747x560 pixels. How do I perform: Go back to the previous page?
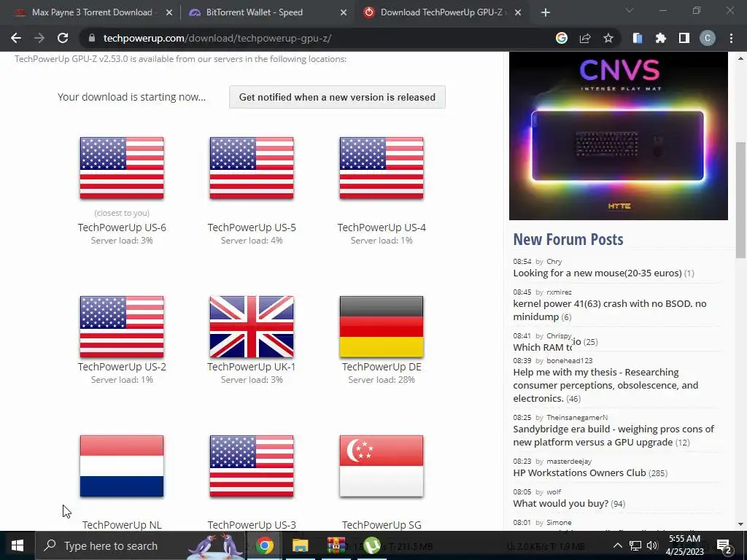pyautogui.click(x=16, y=38)
